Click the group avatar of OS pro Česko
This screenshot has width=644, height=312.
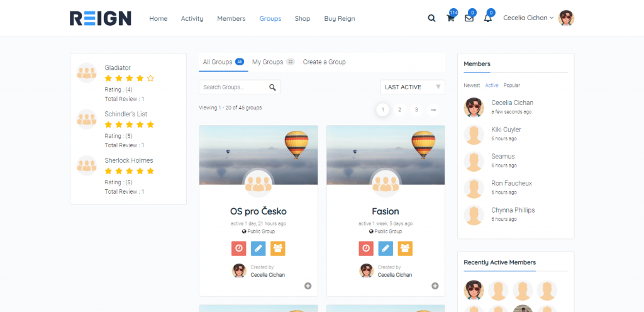(258, 184)
